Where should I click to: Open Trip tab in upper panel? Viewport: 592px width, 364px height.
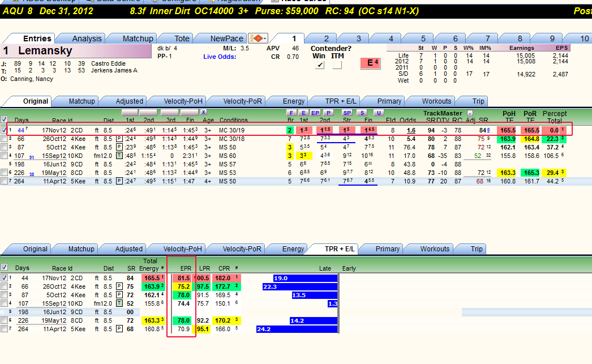pyautogui.click(x=478, y=101)
